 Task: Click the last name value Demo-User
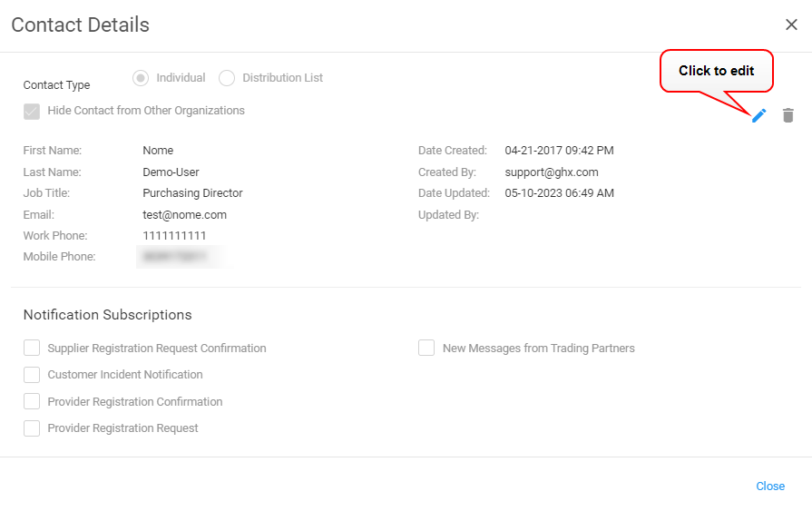(x=171, y=172)
